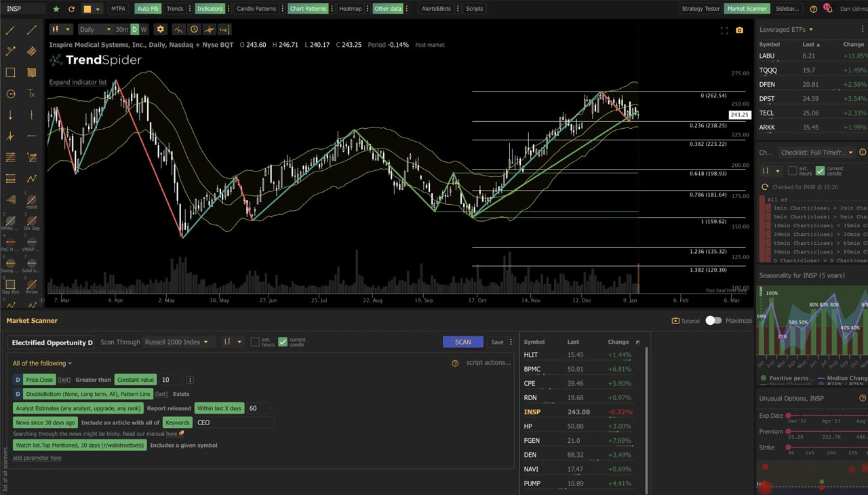Click the clock icon in chart toolbar

[195, 29]
